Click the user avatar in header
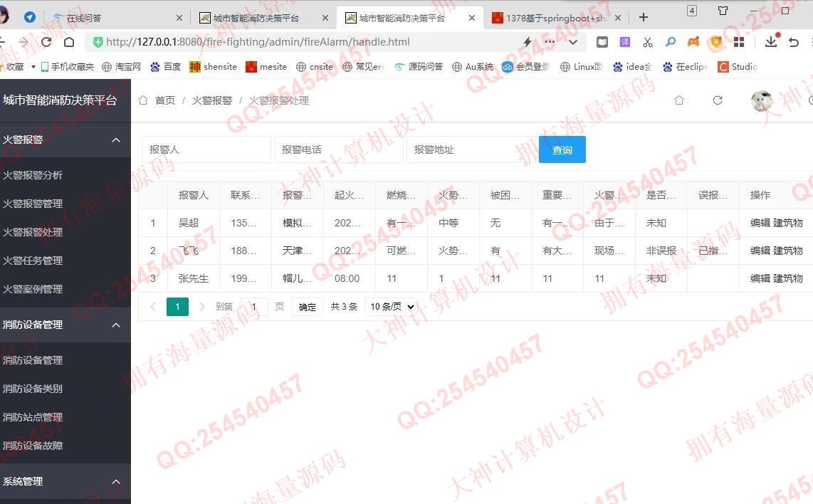Screen dimensions: 813x504 pos(762,100)
